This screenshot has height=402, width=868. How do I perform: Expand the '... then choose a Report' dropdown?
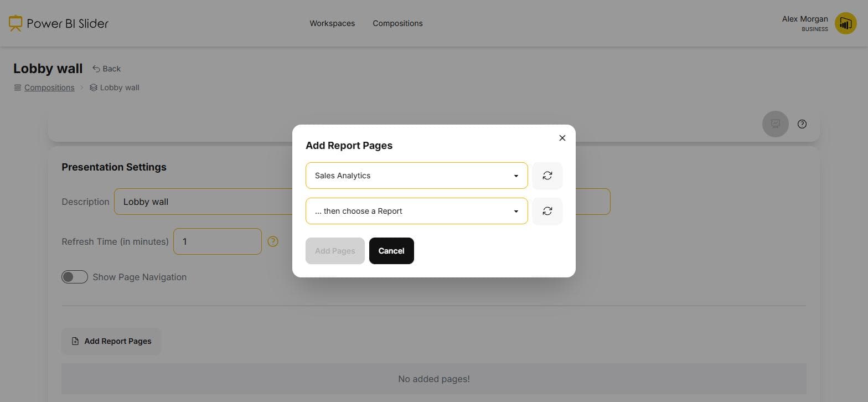coord(417,211)
